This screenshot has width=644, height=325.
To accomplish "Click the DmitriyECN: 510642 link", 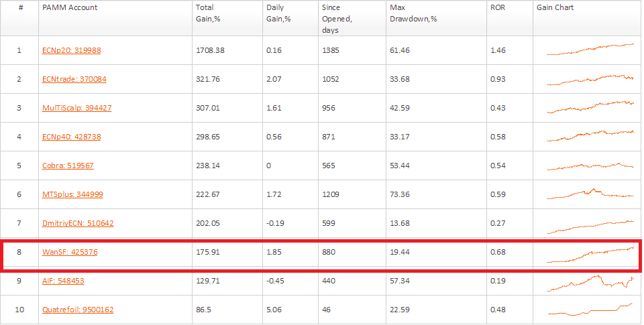I will pos(78,223).
